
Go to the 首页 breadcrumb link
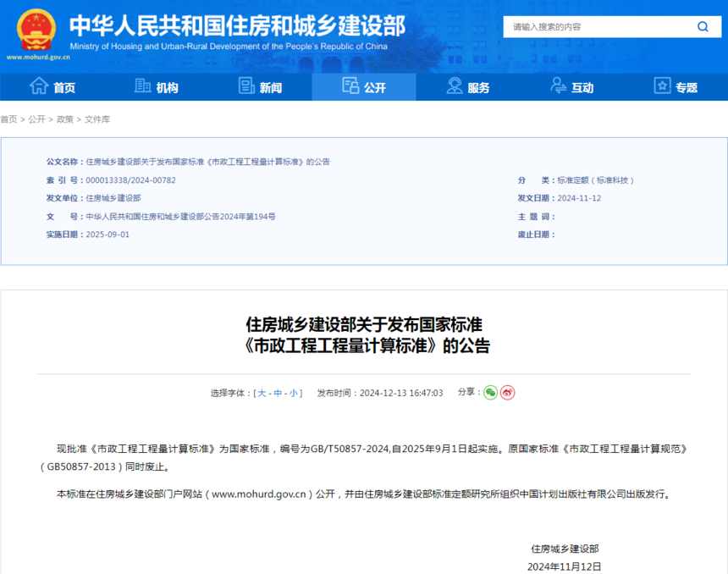pyautogui.click(x=8, y=119)
